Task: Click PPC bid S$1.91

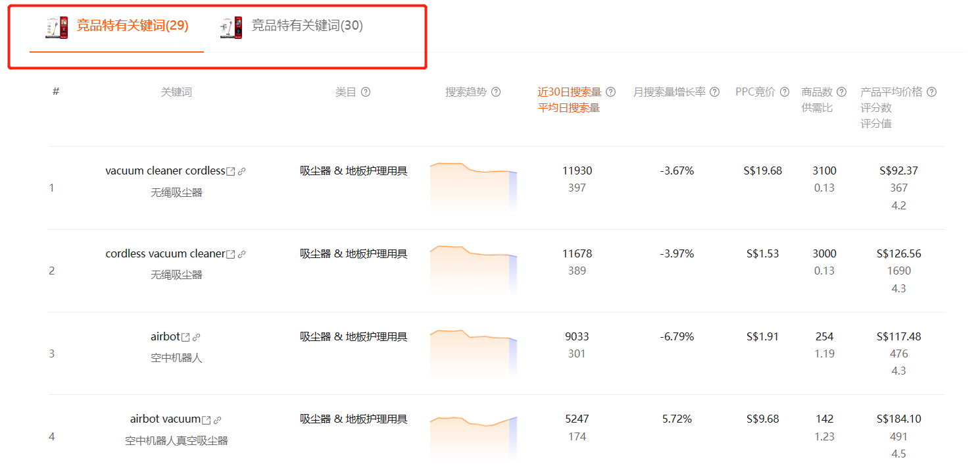Action: click(763, 336)
